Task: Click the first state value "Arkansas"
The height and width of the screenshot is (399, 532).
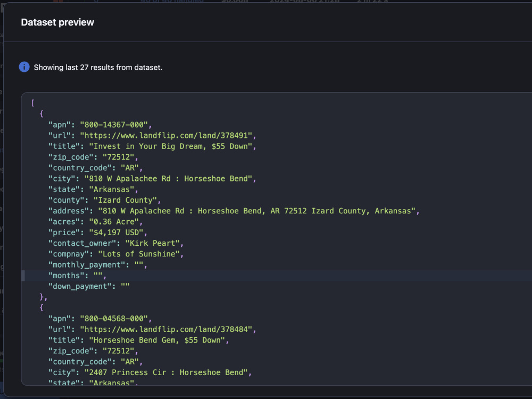Action: coord(112,189)
